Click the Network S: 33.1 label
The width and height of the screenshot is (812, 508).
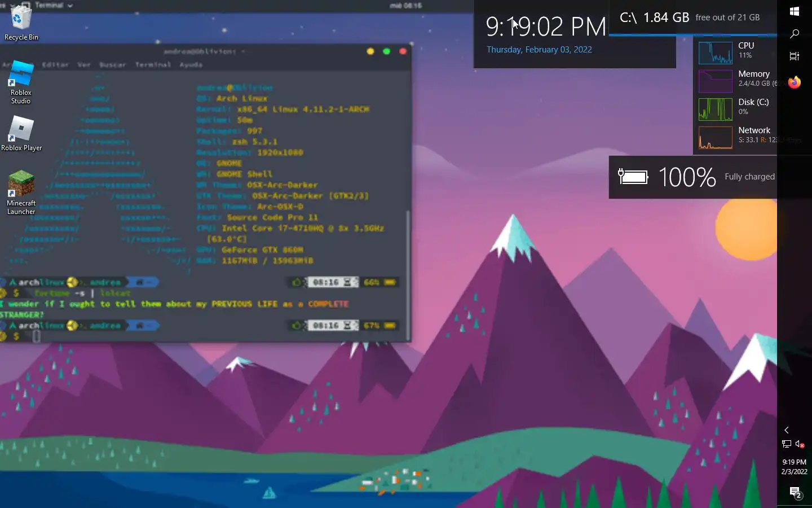pos(757,135)
